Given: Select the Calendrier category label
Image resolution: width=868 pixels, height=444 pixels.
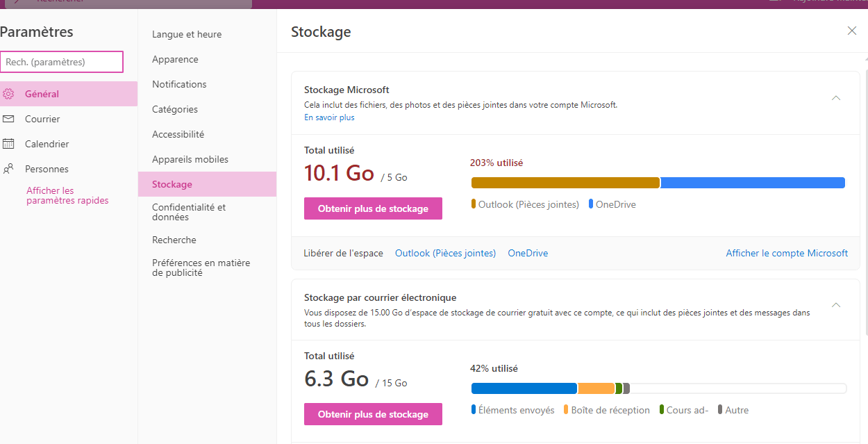Looking at the screenshot, I should (x=47, y=144).
